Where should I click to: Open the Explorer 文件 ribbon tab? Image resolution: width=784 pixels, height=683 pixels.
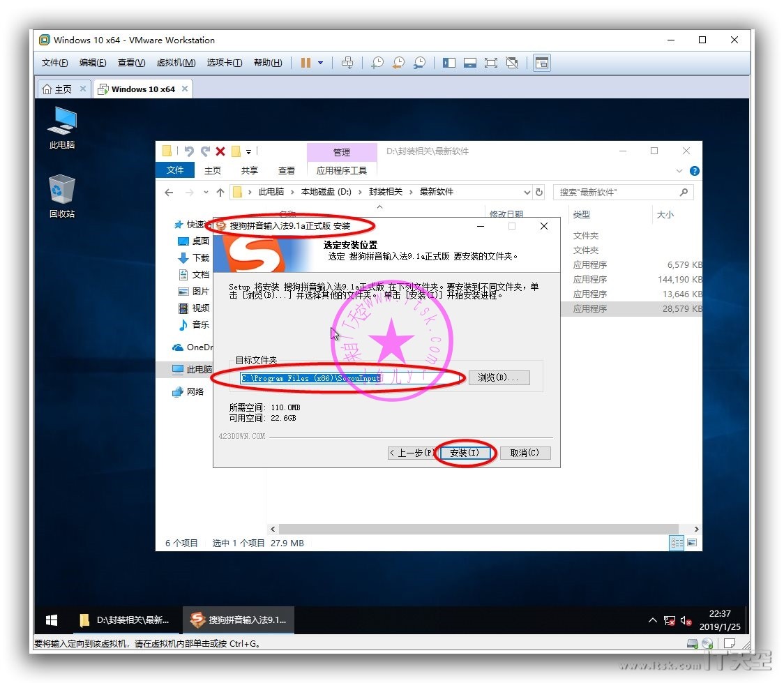pos(175,170)
